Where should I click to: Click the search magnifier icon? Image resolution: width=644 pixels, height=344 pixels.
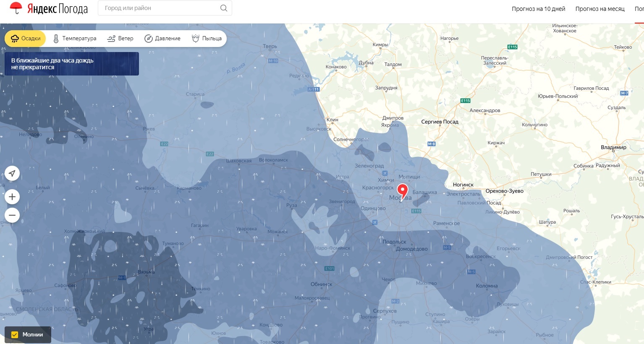point(224,8)
